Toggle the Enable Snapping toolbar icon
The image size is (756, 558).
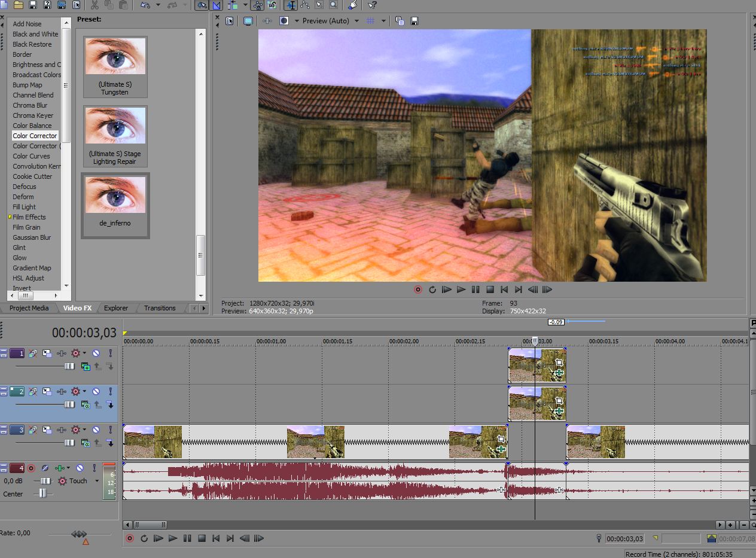click(x=202, y=5)
